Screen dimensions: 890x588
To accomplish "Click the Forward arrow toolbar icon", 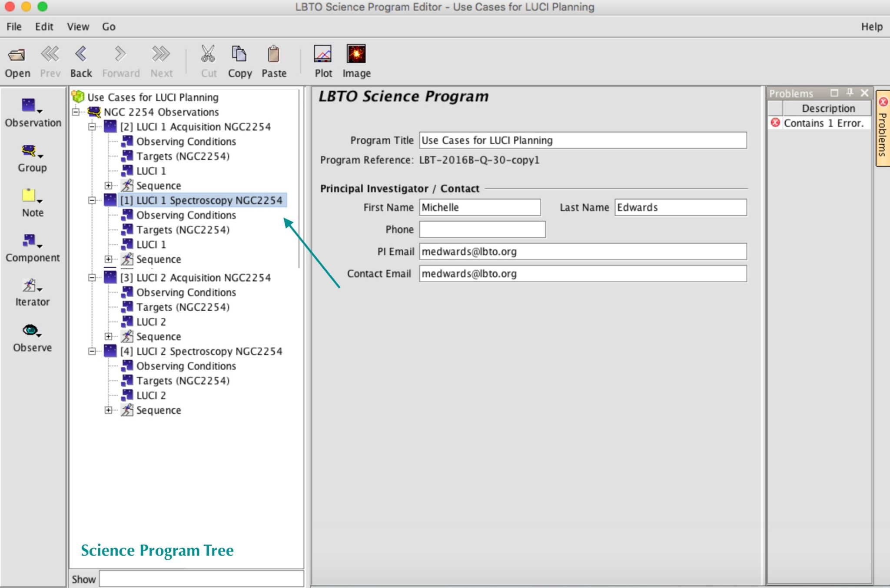I will point(120,54).
